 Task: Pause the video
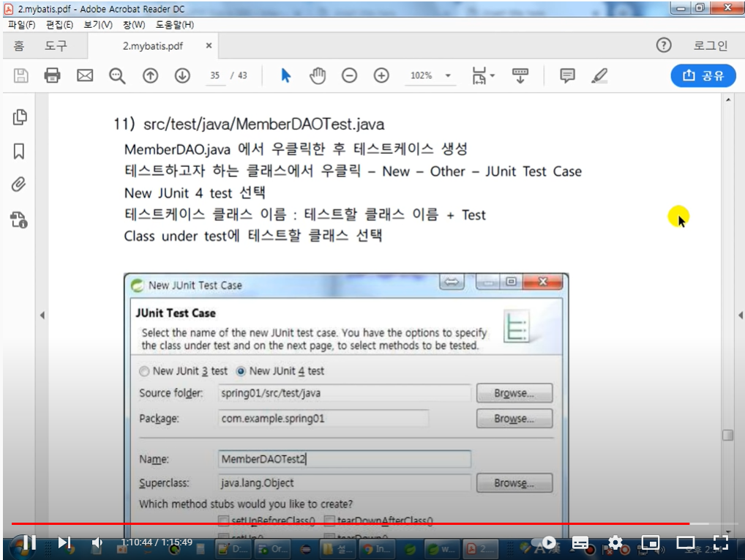[x=29, y=542]
